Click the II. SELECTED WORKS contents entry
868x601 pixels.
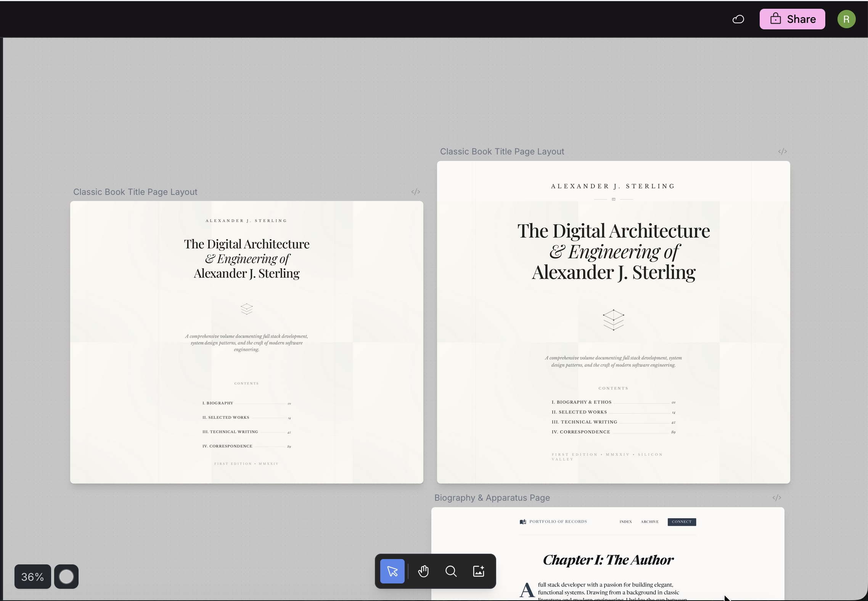(579, 412)
